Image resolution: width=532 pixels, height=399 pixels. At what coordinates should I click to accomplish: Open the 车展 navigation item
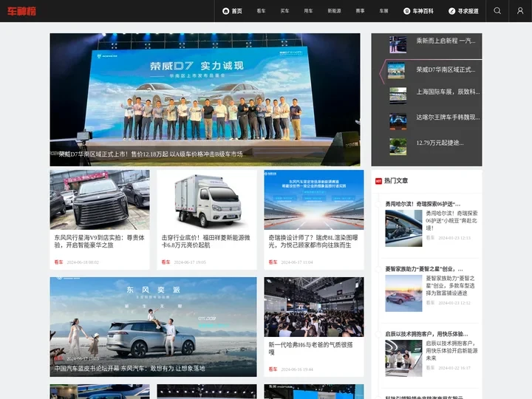pyautogui.click(x=383, y=11)
